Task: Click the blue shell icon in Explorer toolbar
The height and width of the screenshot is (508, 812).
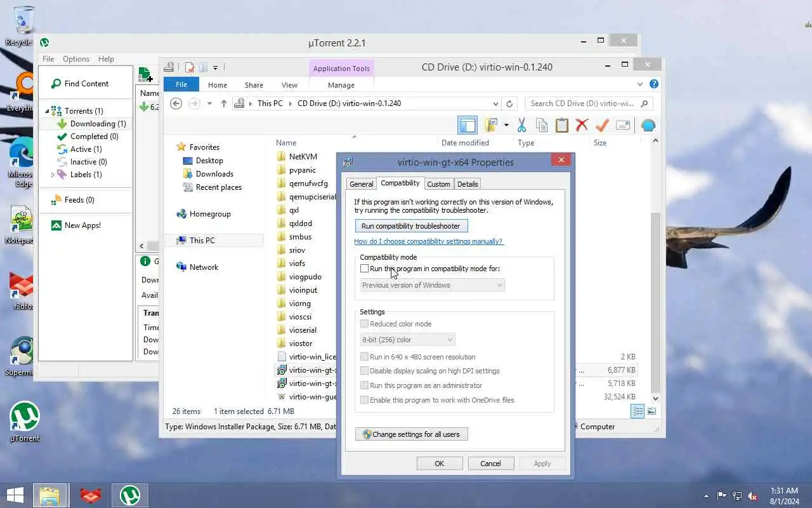Action: [x=648, y=125]
